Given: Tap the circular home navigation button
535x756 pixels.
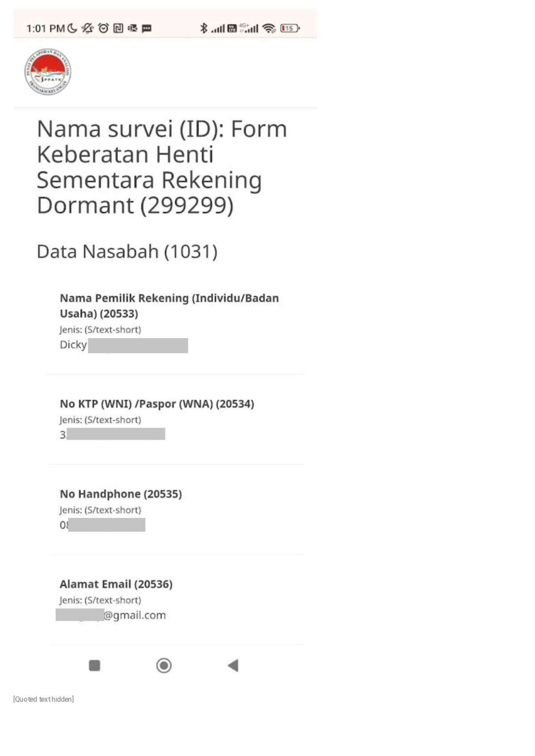Looking at the screenshot, I should [x=164, y=666].
